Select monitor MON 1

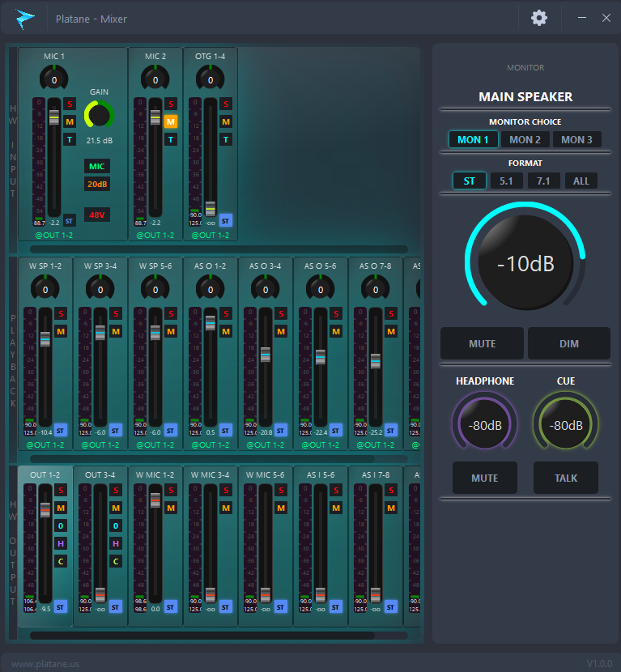click(473, 140)
